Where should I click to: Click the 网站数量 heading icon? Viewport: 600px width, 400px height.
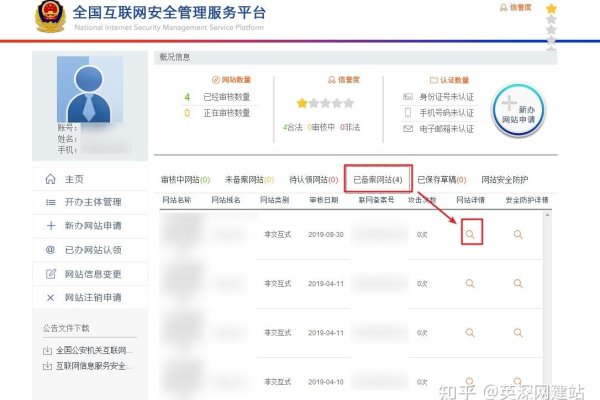(x=216, y=80)
